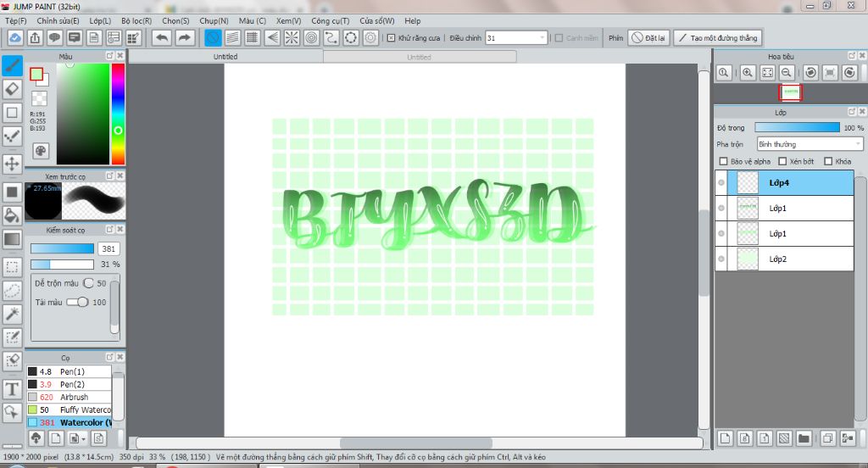Viewport: 868px width, 468px height.
Task: Adjust the Độ trong layer opacity slider
Action: [797, 127]
